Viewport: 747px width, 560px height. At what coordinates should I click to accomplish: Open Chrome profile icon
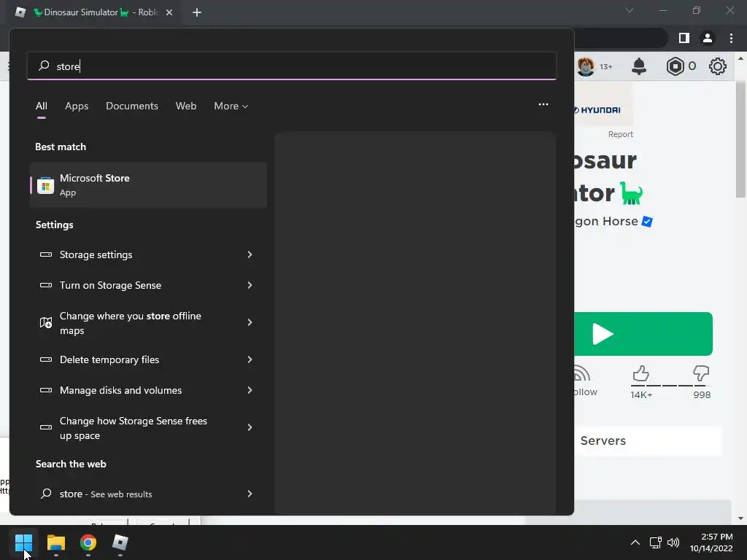(708, 38)
